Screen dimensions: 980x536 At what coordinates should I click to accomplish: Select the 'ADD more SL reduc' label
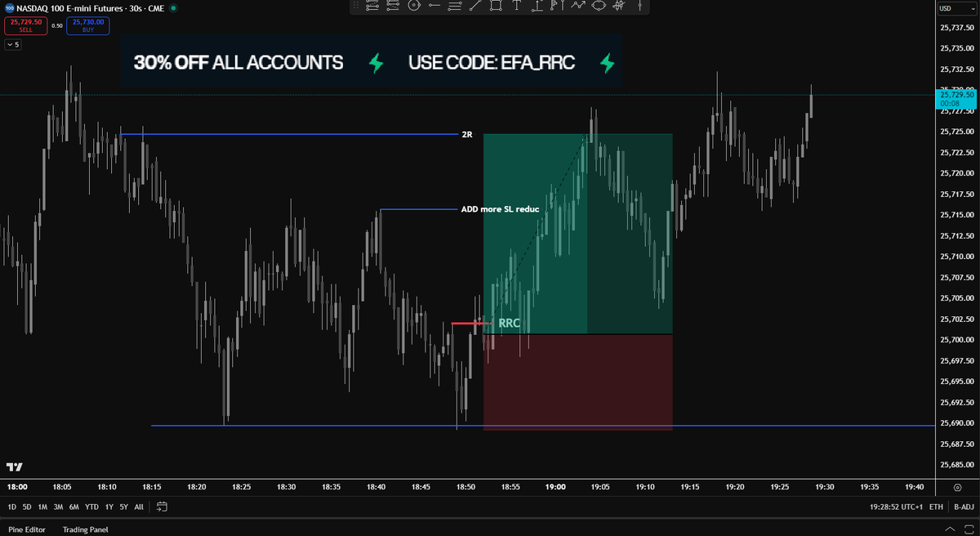[x=500, y=209]
